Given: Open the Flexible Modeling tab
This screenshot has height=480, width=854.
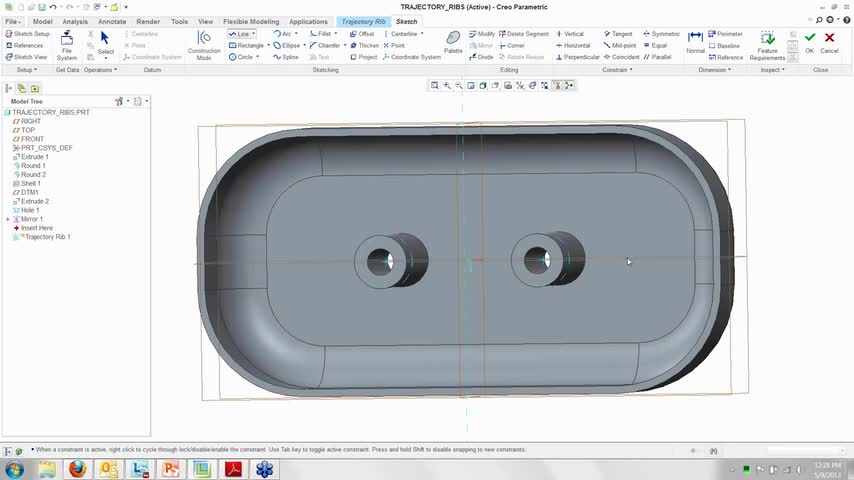Looking at the screenshot, I should tap(250, 21).
